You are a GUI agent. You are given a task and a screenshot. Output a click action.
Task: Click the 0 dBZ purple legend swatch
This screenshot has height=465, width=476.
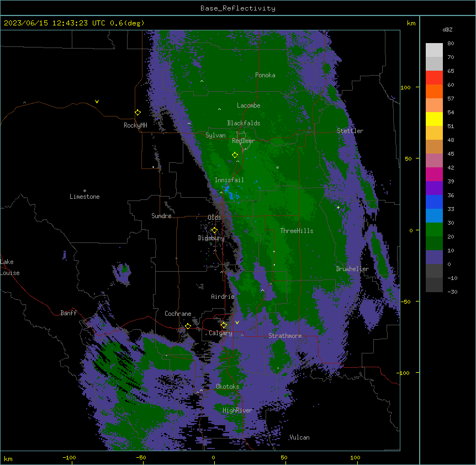click(434, 257)
